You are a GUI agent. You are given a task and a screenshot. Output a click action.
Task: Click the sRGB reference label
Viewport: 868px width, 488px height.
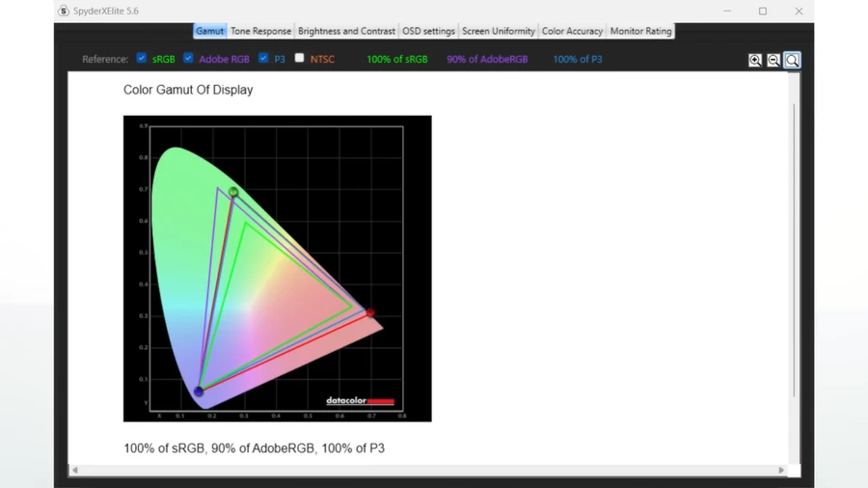pyautogui.click(x=163, y=59)
